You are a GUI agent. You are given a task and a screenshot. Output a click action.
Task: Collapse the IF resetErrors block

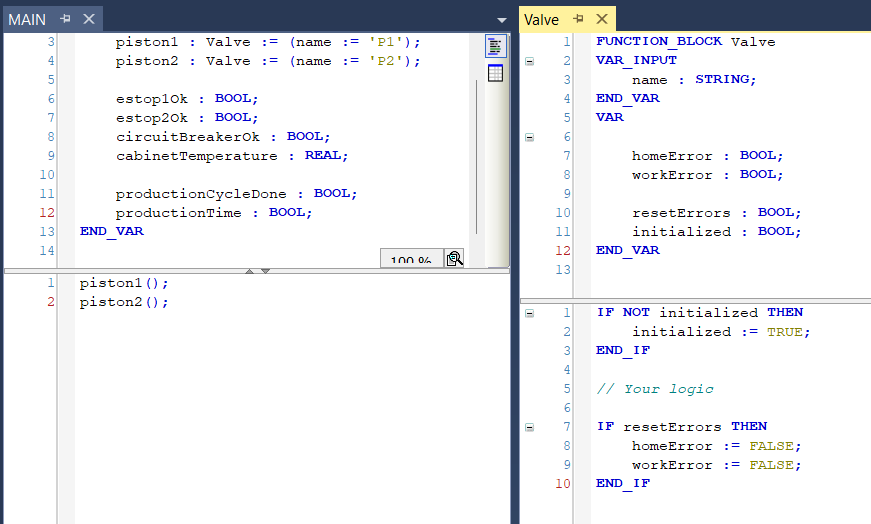tap(529, 427)
